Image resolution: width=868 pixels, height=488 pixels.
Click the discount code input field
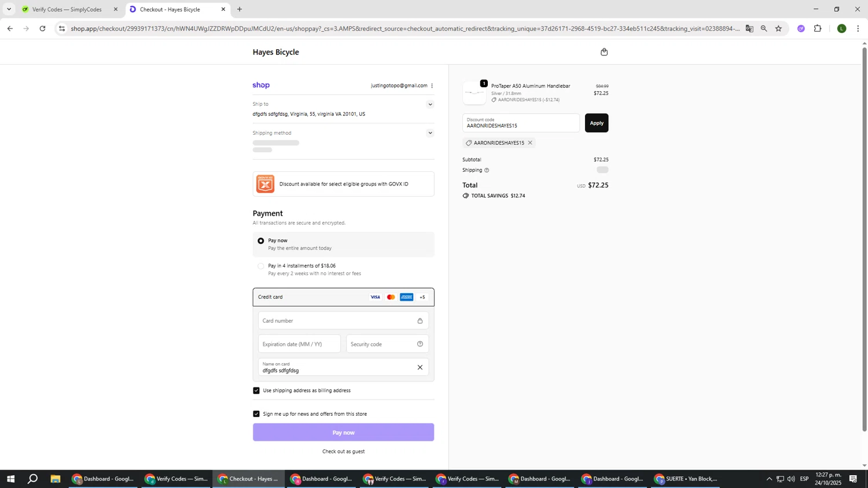(x=521, y=123)
